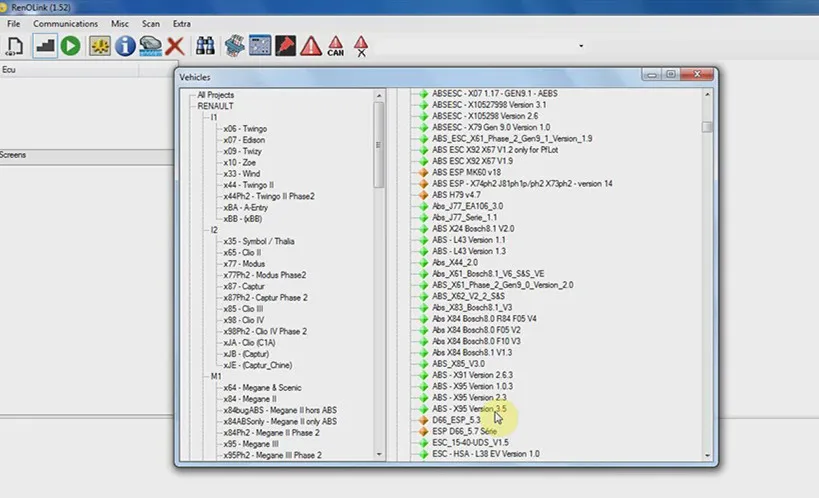The width and height of the screenshot is (819, 498).
Task: Click the red X disconnect icon
Action: click(x=175, y=46)
